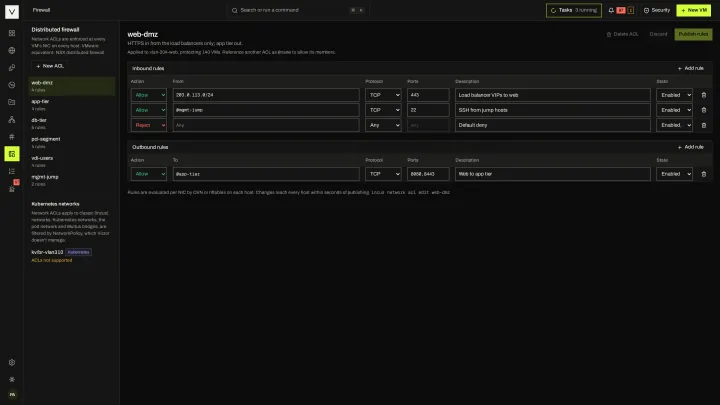720x405 pixels.
Task: Open Protocol dropdown on outbound rule
Action: click(383, 174)
